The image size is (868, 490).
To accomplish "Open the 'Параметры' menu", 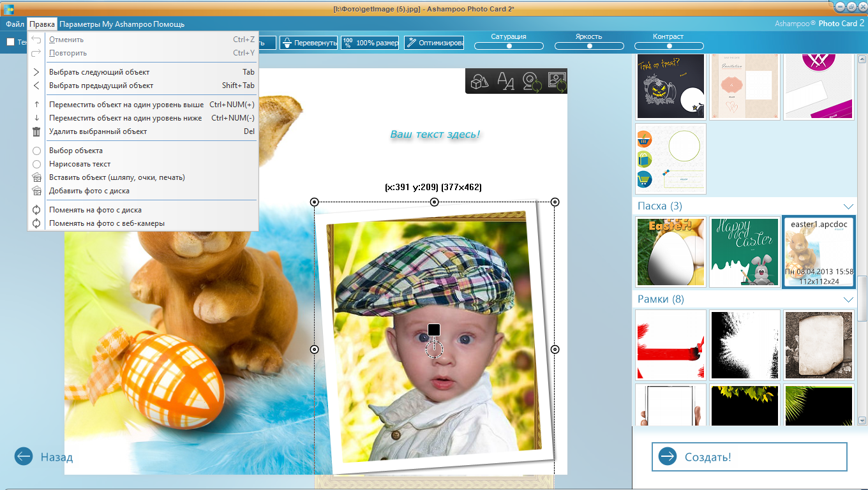I will pyautogui.click(x=79, y=24).
